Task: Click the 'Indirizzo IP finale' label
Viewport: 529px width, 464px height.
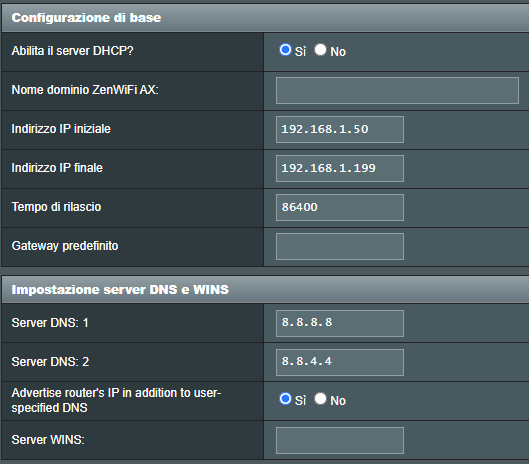Action: (57, 168)
